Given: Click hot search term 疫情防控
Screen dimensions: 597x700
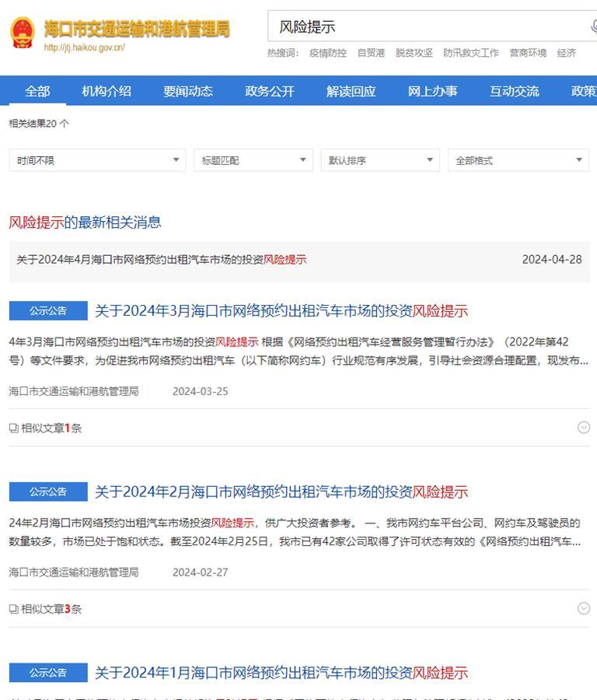Looking at the screenshot, I should tap(328, 53).
